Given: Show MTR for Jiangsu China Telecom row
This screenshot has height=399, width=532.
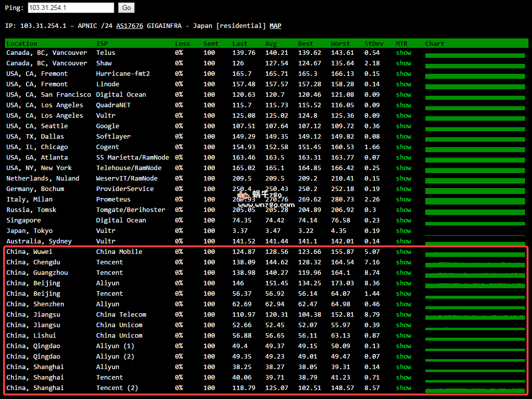Looking at the screenshot, I should [403, 315].
